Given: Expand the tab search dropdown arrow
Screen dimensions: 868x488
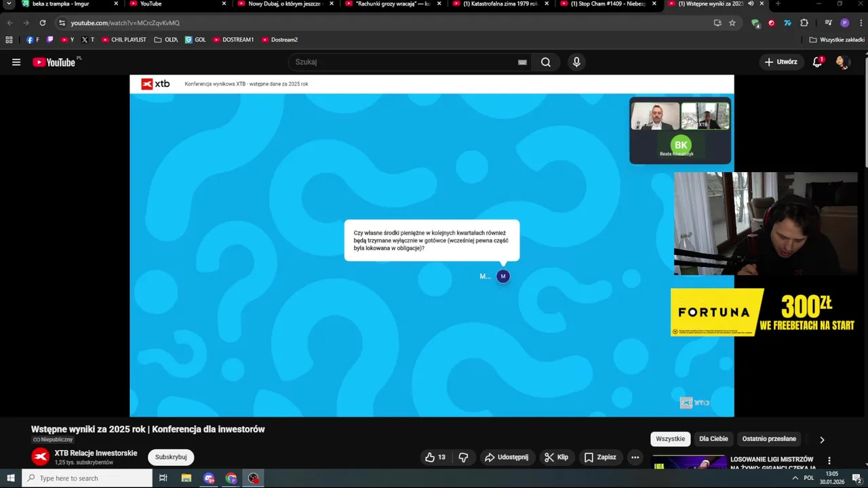Looking at the screenshot, I should 9,3.
